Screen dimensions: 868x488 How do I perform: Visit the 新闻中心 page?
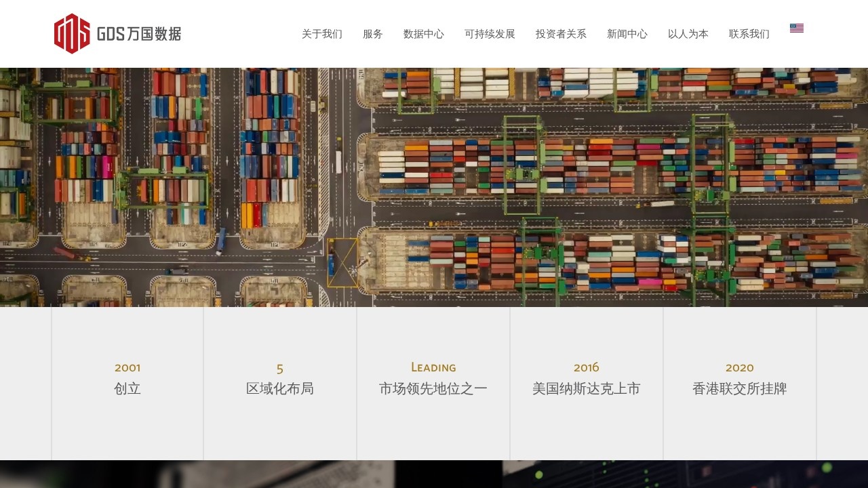pyautogui.click(x=627, y=34)
